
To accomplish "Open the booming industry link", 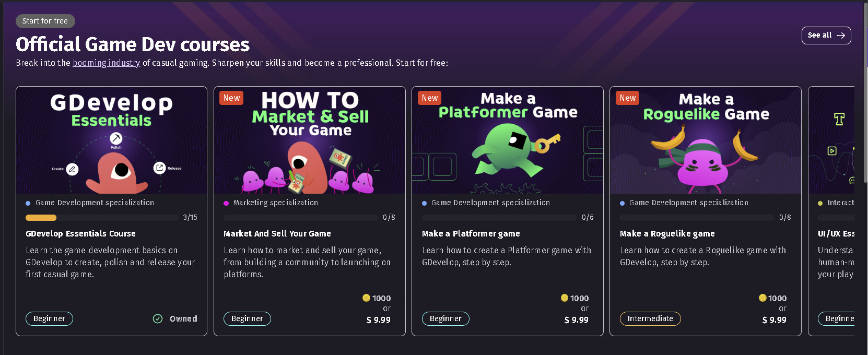I will coord(107,63).
